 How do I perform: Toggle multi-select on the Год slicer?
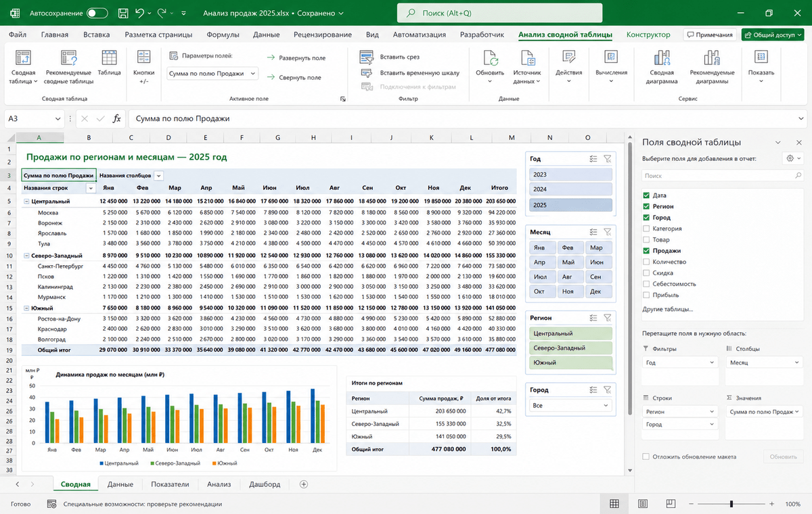tap(593, 159)
